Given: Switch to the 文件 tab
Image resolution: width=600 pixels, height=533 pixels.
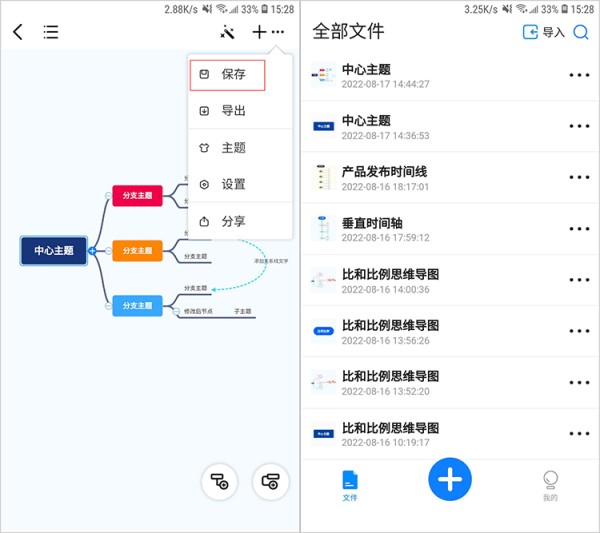Looking at the screenshot, I should point(350,486).
